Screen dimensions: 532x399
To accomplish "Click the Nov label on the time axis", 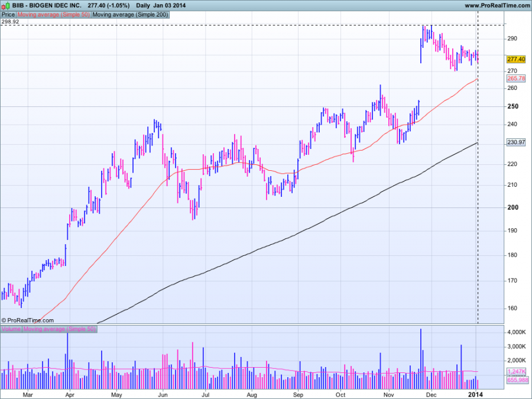I will pyautogui.click(x=389, y=395).
